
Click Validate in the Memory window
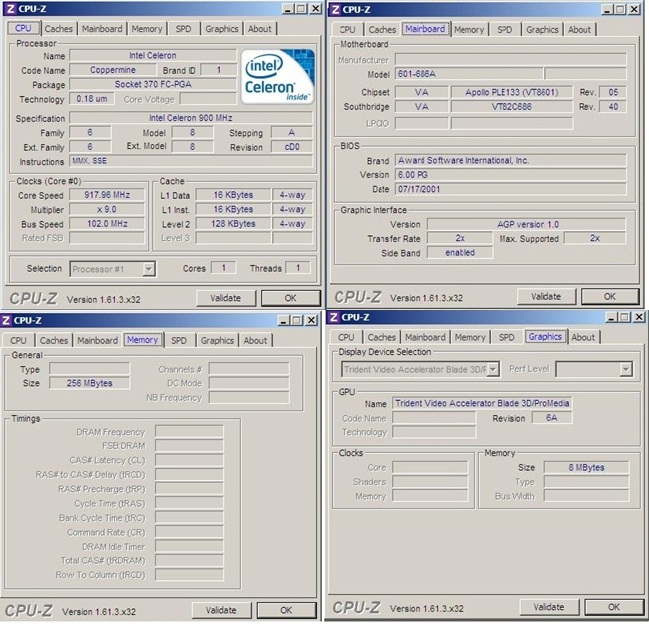(221, 610)
